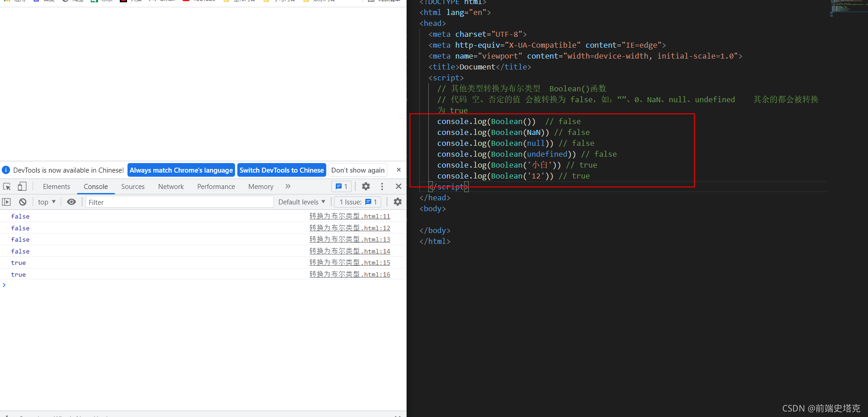
Task: Open the Network tab
Action: click(171, 187)
